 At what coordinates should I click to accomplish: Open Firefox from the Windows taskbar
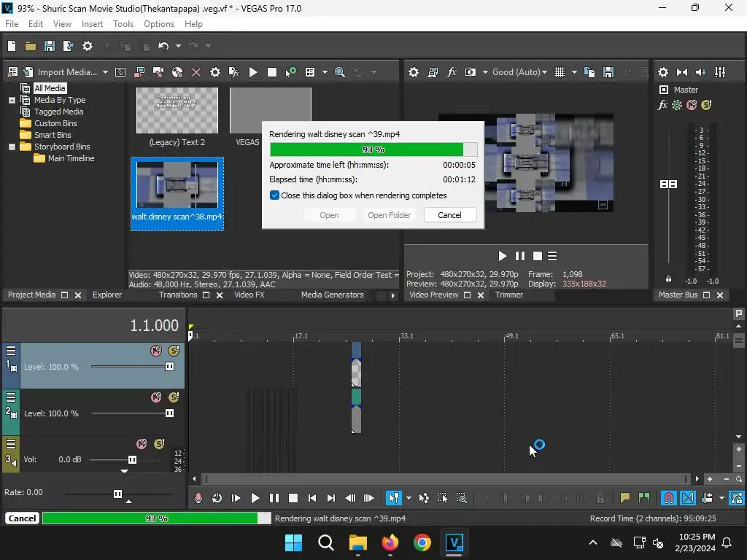click(x=390, y=542)
